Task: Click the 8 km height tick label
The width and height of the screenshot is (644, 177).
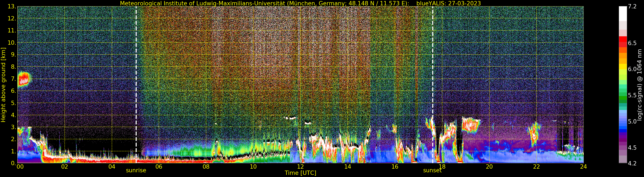Action: click(14, 67)
